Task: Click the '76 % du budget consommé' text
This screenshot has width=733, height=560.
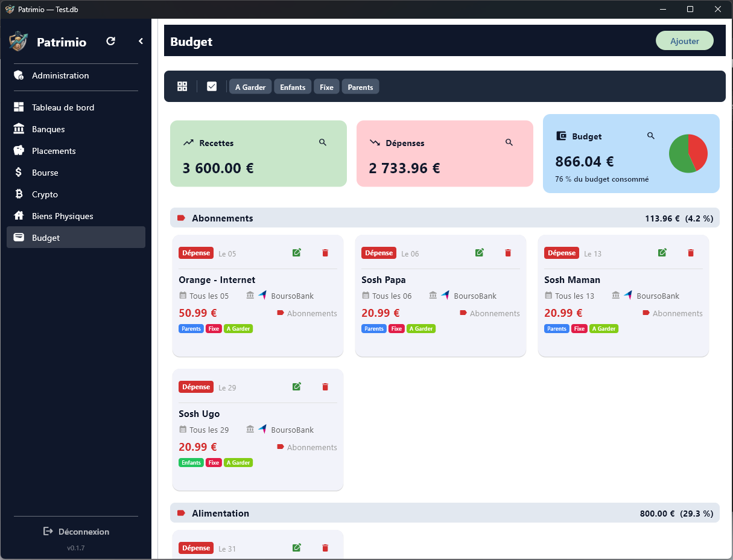Action: (602, 179)
